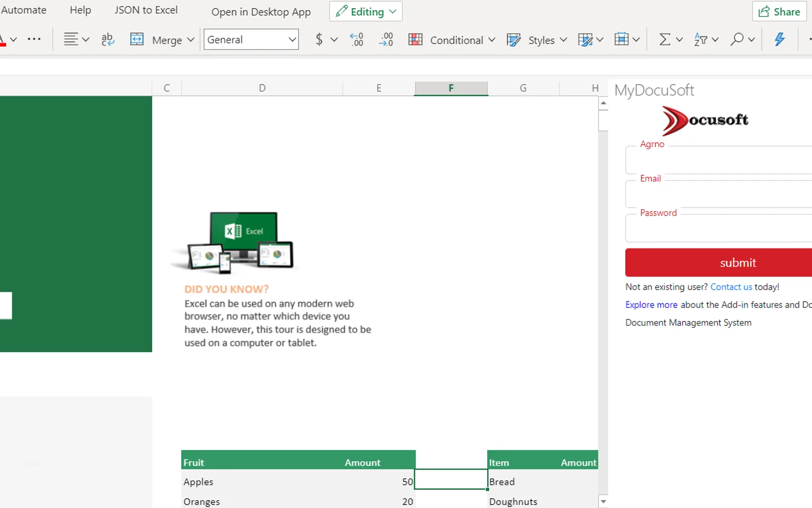812x508 pixels.
Task: Click the insert cells icon
Action: tap(622, 39)
